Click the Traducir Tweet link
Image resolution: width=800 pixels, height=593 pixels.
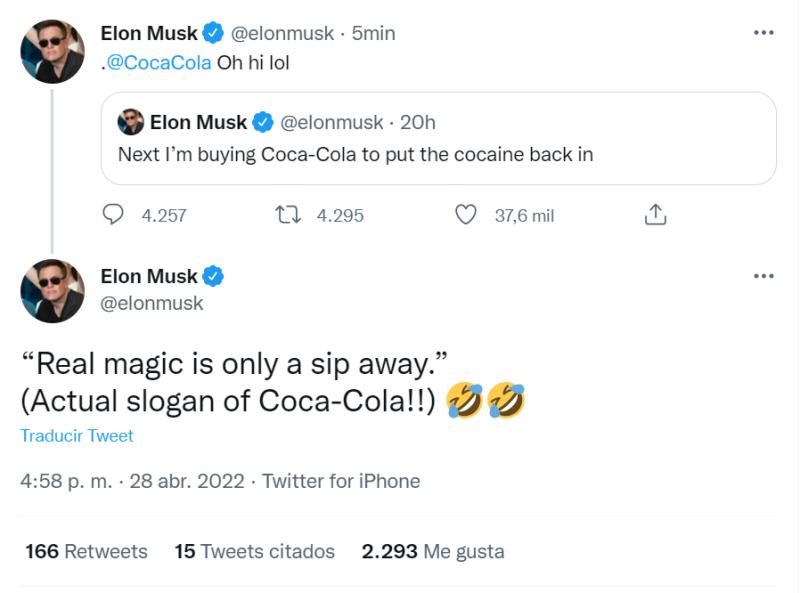coord(77,436)
